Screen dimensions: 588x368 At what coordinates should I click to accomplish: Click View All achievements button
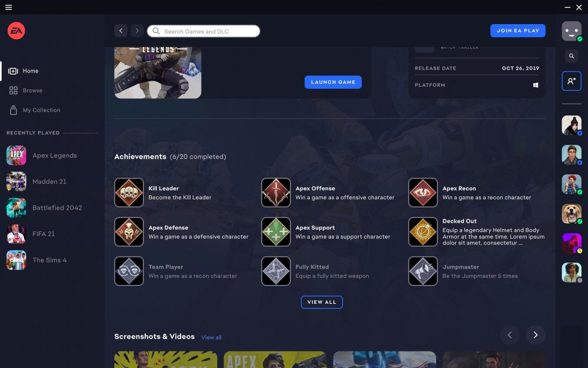pos(322,302)
